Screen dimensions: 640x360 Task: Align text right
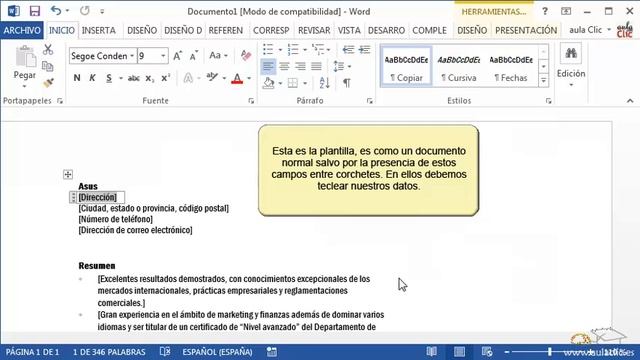tap(300, 66)
